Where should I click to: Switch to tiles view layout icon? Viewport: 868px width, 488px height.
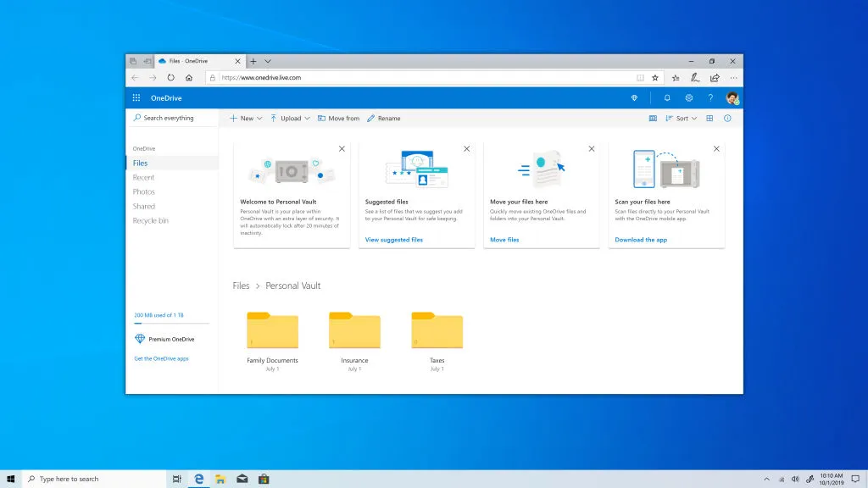(710, 119)
